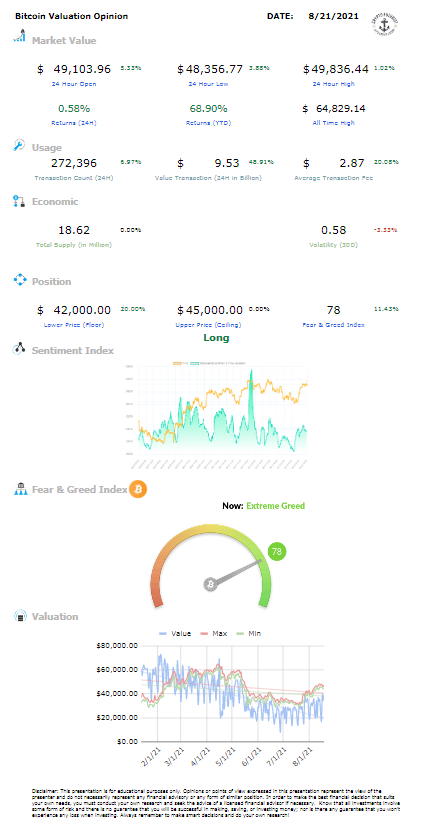The width and height of the screenshot is (423, 828).
Task: Click the 0.58% 24H returns value
Action: pyautogui.click(x=74, y=108)
